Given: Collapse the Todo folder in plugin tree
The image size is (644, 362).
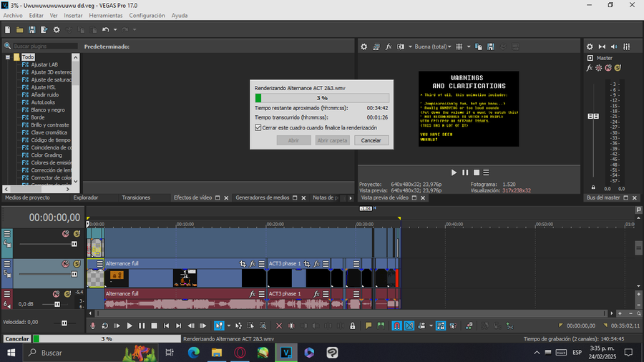Looking at the screenshot, I should pos(7,57).
